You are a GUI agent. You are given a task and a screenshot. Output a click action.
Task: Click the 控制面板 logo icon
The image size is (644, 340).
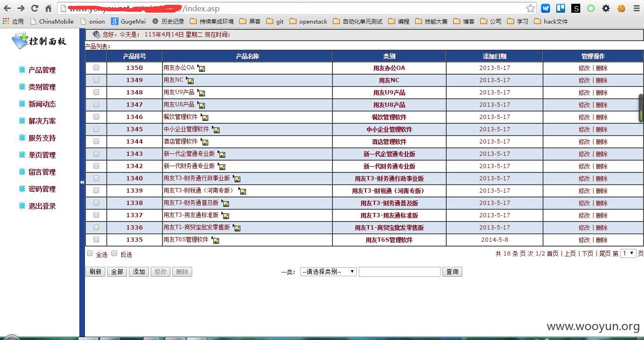(19, 41)
